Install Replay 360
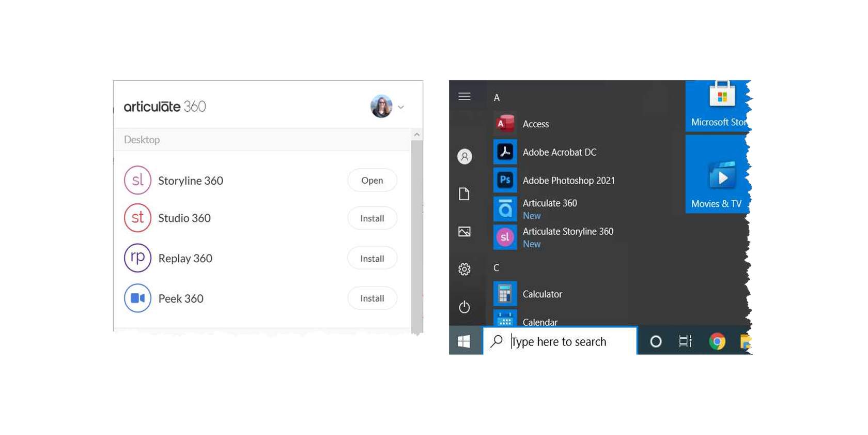This screenshot has width=868, height=435. [x=372, y=258]
